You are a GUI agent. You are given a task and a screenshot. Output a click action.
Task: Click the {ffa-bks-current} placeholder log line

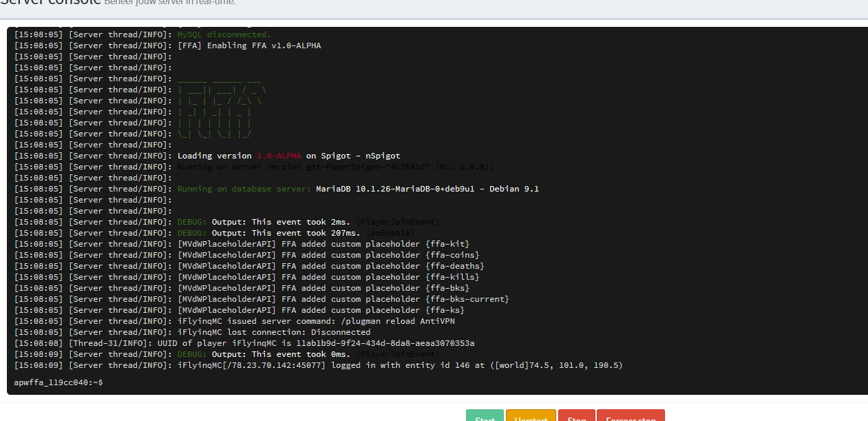(343, 299)
